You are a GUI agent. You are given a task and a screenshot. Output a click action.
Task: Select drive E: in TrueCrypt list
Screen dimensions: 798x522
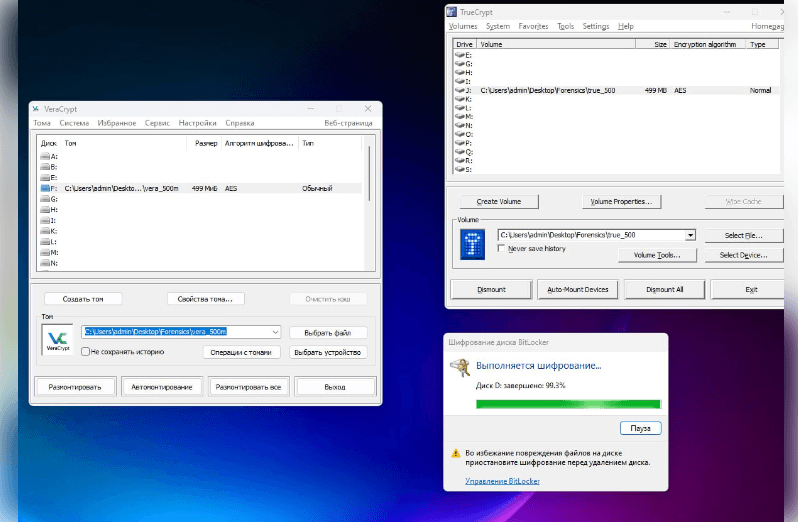616,55
